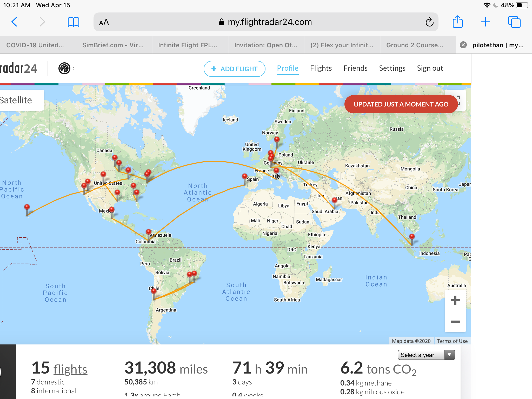Screen dimensions: 532x399
Task: Open the Select a year dropdown
Action: pyautogui.click(x=426, y=355)
